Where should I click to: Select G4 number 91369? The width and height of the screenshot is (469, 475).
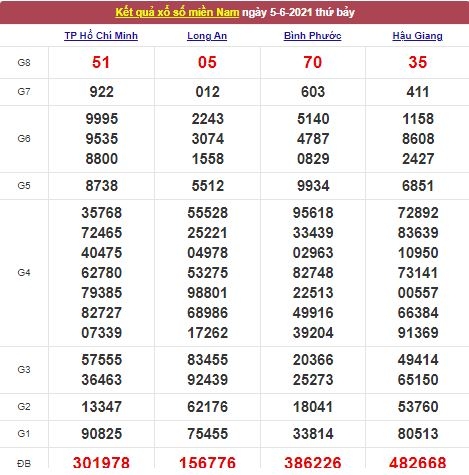pyautogui.click(x=418, y=333)
